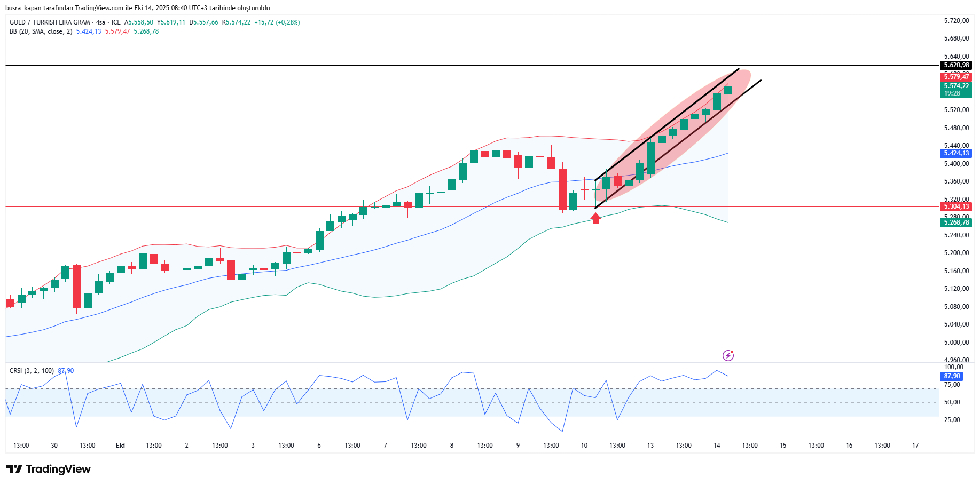Image resolution: width=980 pixels, height=485 pixels.
Task: Click the black 5.620,98 price label
Action: click(955, 65)
